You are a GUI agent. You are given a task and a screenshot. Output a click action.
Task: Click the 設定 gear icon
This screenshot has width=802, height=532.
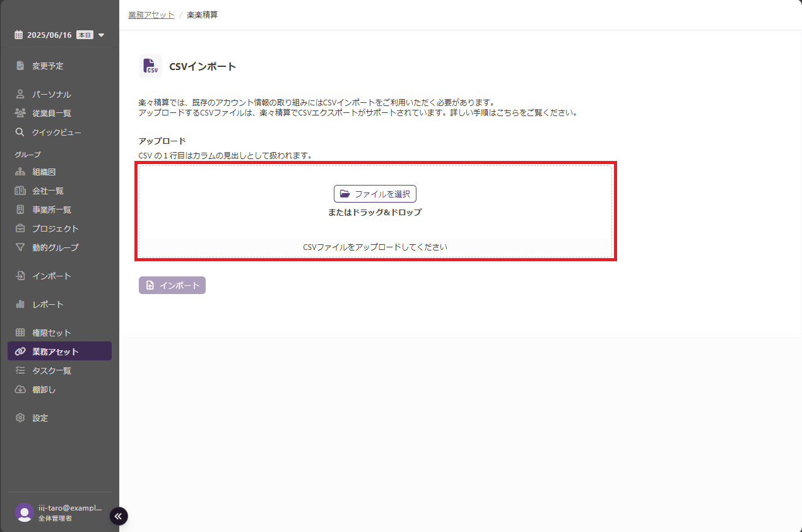(x=20, y=418)
